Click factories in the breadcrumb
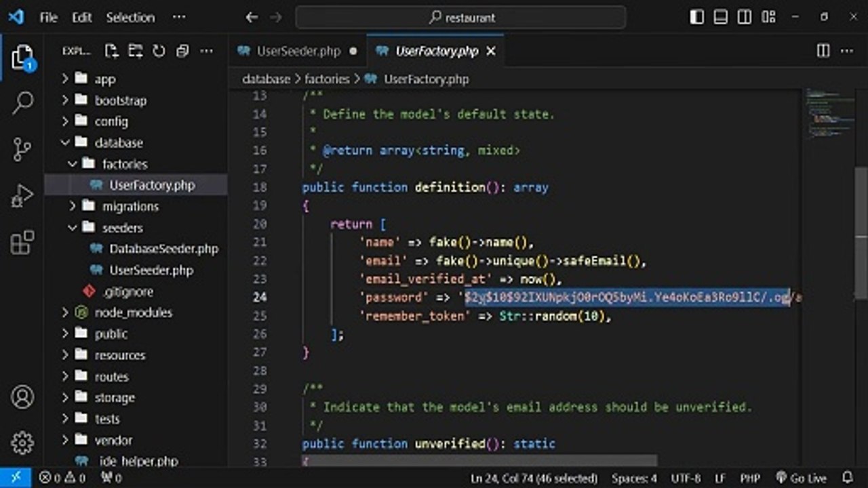Viewport: 868px width, 488px height. click(x=327, y=79)
